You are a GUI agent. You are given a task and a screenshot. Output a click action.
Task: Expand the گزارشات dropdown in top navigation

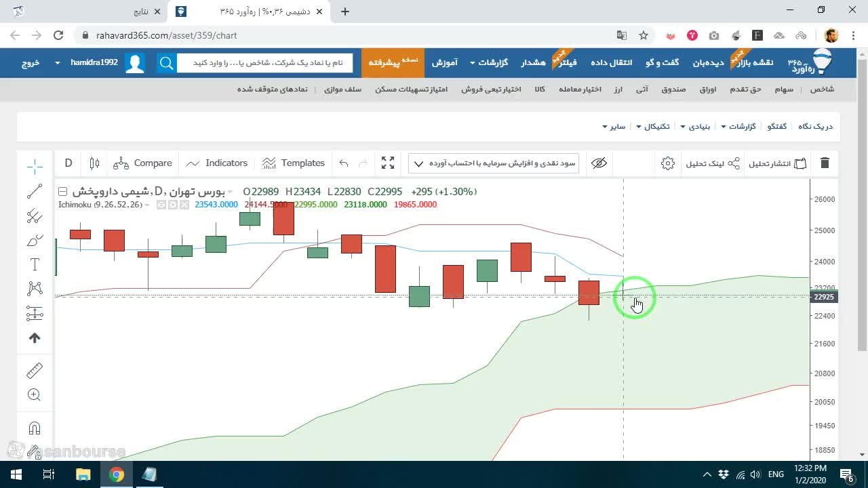click(x=488, y=62)
